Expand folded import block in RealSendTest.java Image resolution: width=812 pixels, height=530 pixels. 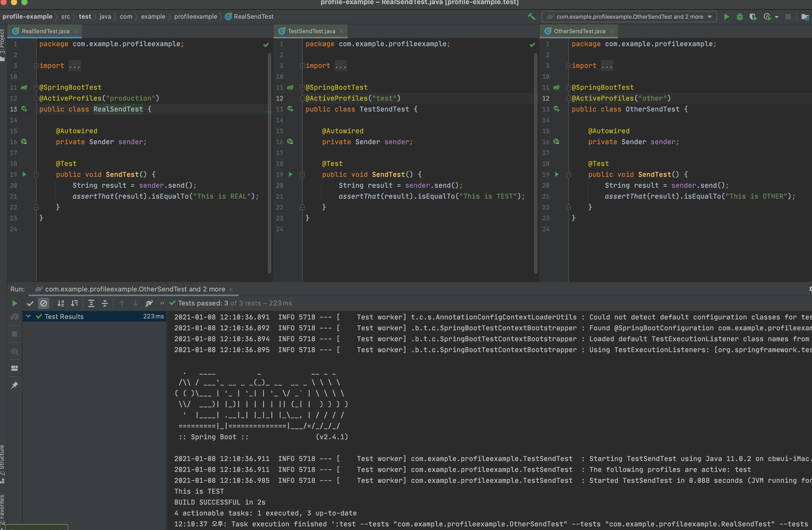[36, 66]
